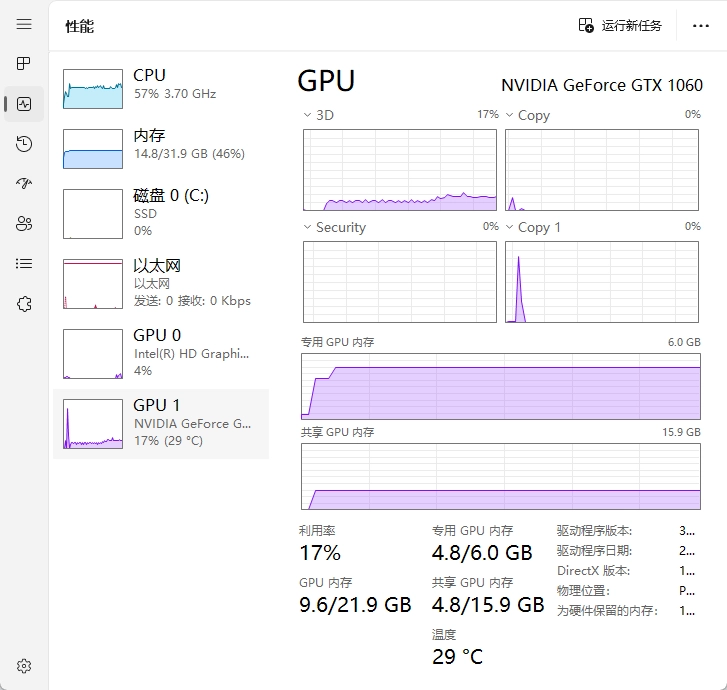Open the Startup apps page icon
Screen dimensions: 727x690
[x=24, y=184]
